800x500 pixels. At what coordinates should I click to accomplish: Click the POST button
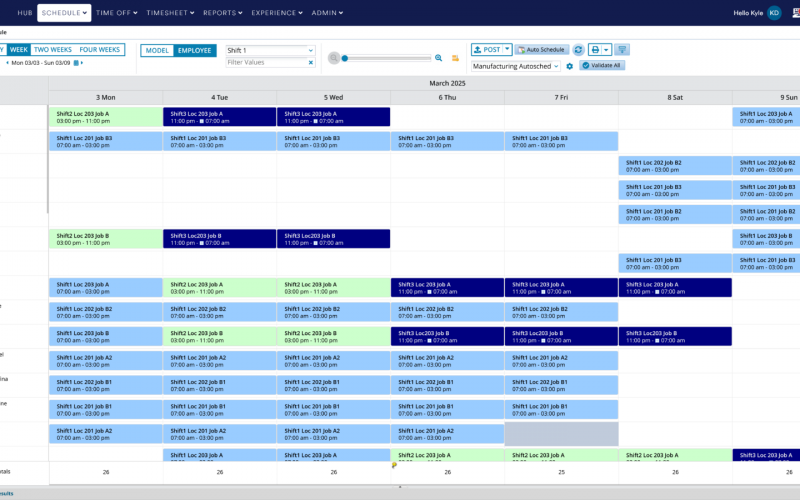click(x=487, y=49)
